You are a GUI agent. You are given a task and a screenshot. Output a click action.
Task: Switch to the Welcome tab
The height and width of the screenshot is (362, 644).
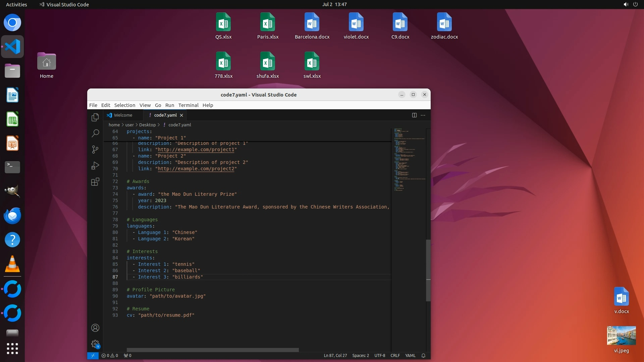coord(123,115)
